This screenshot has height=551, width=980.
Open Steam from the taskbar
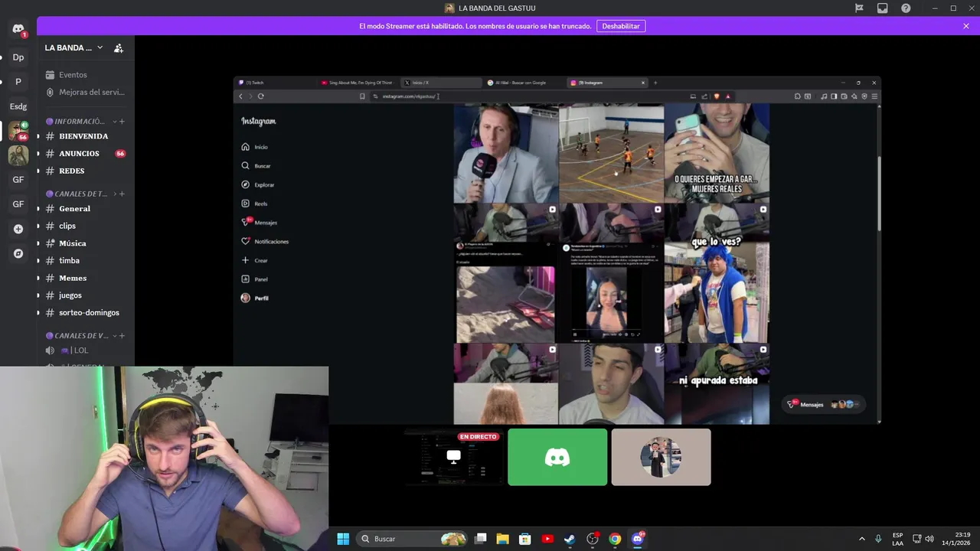(x=570, y=539)
